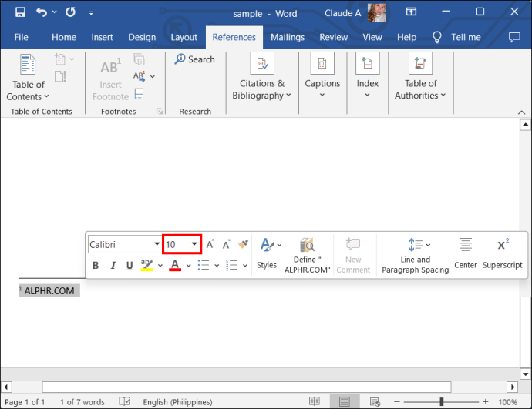This screenshot has height=409, width=532.
Task: Open the Comments speech bubble icon
Action: coord(514,37)
